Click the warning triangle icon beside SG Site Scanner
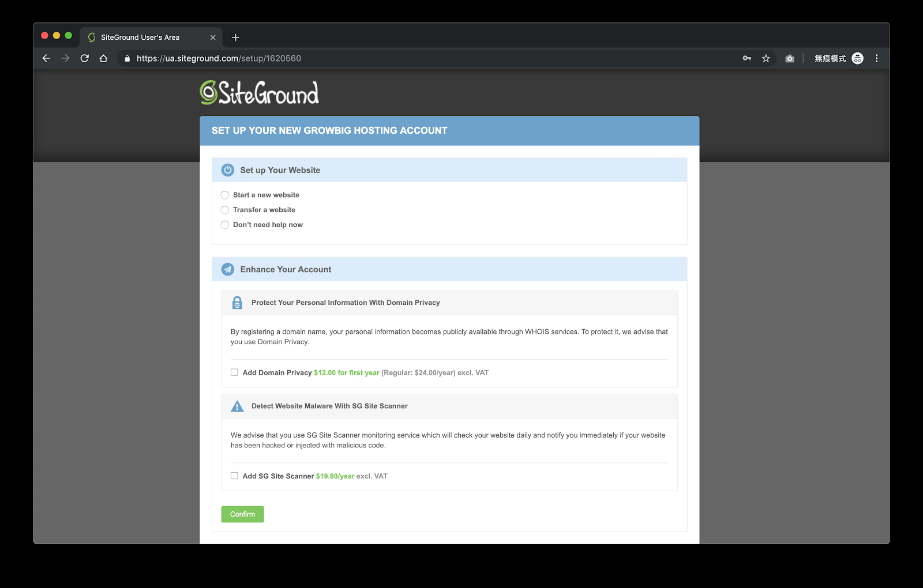Viewport: 923px width, 588px height. pos(237,406)
